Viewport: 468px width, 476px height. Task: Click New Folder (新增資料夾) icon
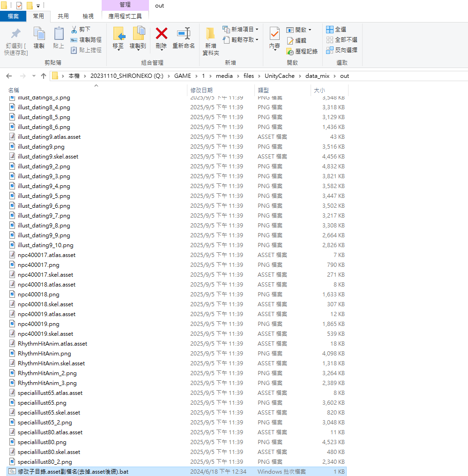(x=210, y=34)
